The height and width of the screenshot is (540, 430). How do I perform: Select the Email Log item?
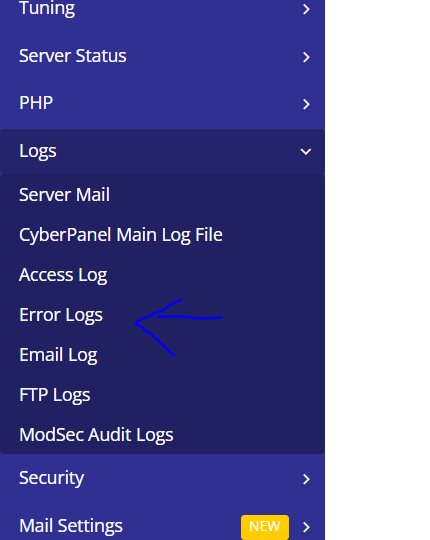point(58,355)
